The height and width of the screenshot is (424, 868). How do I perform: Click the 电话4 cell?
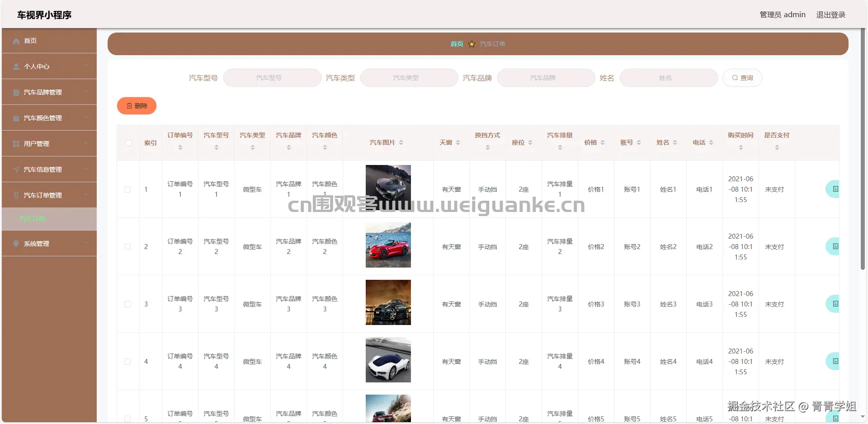pyautogui.click(x=704, y=362)
